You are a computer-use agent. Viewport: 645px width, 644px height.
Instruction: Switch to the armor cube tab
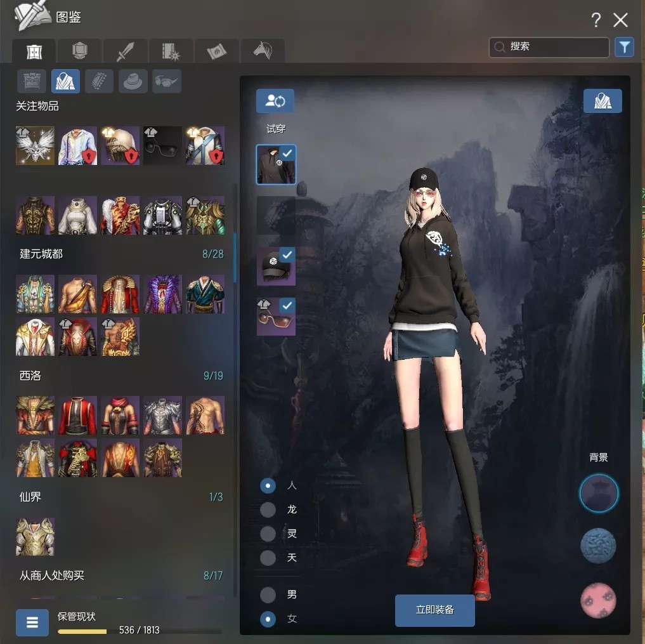pos(79,51)
